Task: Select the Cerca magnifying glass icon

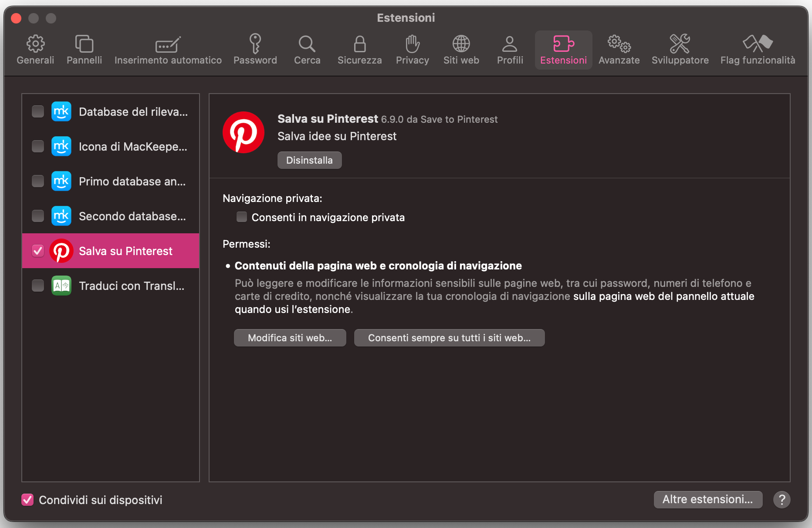Action: pos(307,44)
